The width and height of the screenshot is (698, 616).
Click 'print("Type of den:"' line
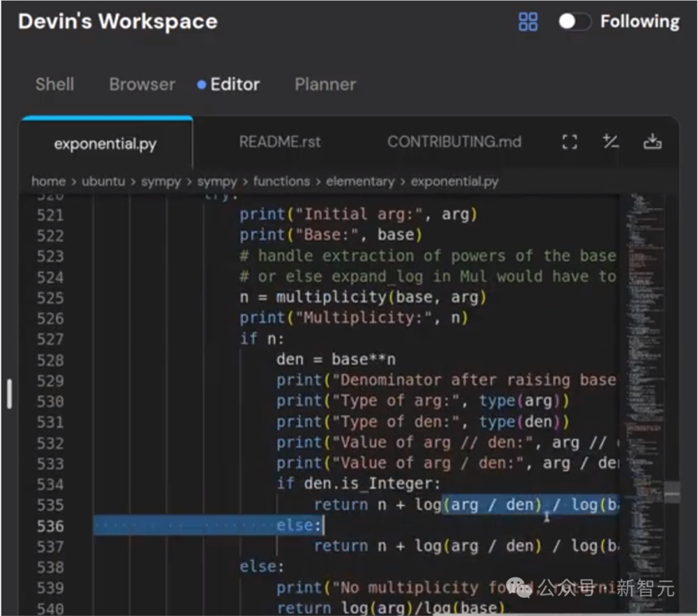(x=422, y=421)
